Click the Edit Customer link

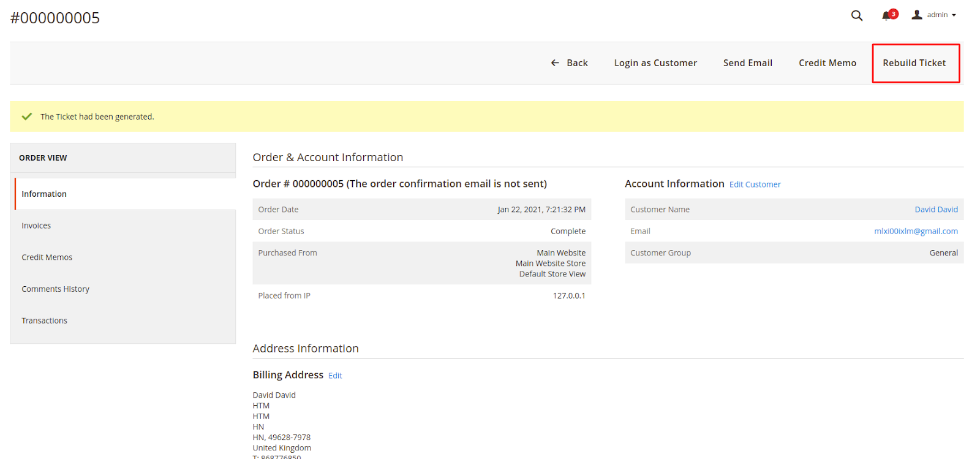(755, 184)
